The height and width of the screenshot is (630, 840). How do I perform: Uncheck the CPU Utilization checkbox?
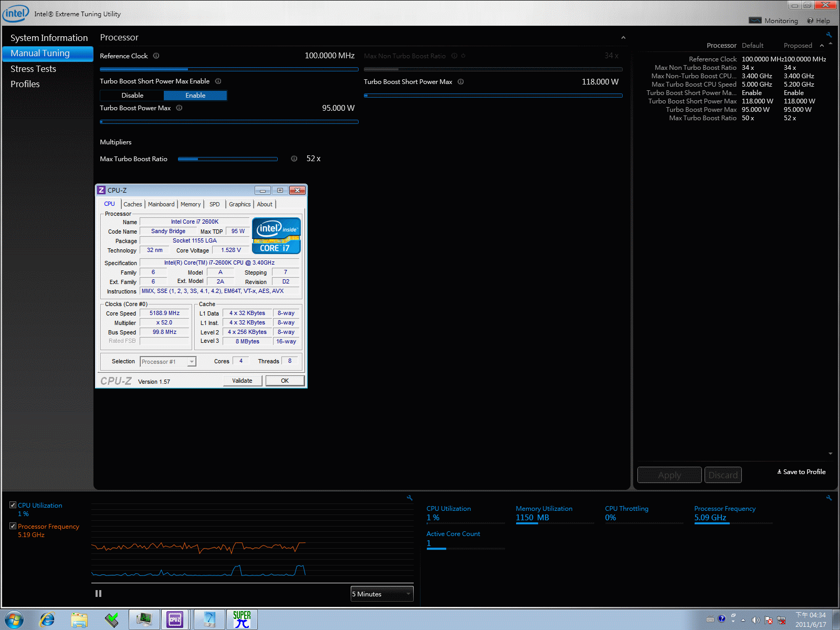click(x=13, y=505)
